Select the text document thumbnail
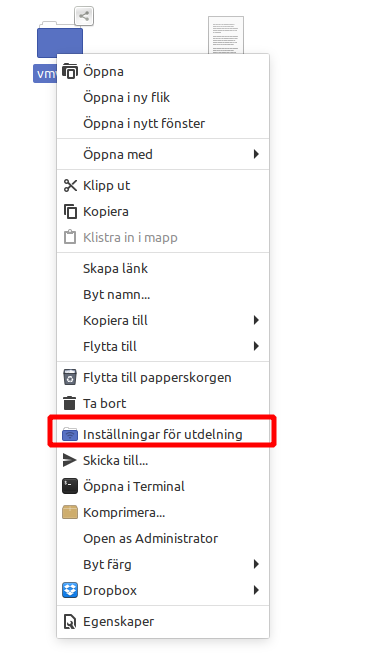This screenshot has width=371, height=672. coord(226,35)
